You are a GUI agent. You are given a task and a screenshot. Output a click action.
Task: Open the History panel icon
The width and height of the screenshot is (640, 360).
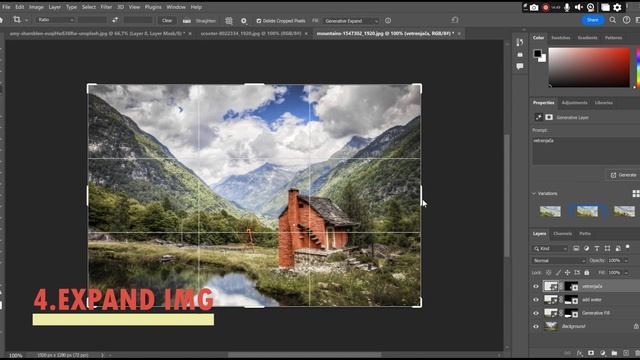pos(520,42)
